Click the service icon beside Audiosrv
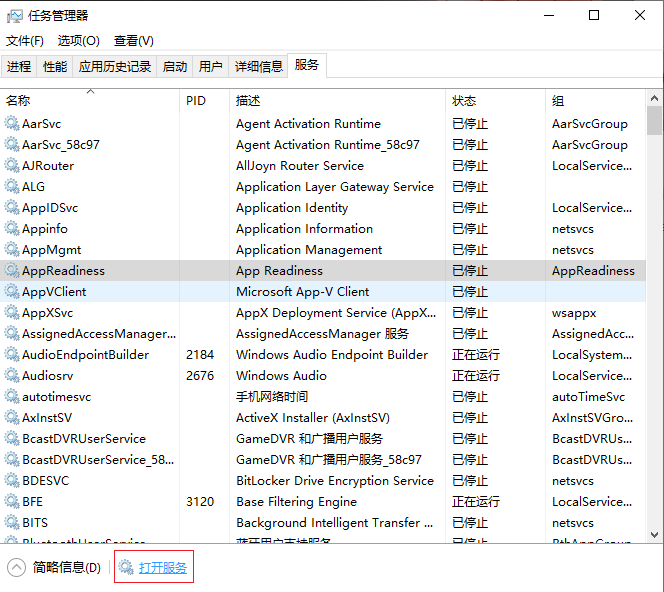 pos(12,376)
